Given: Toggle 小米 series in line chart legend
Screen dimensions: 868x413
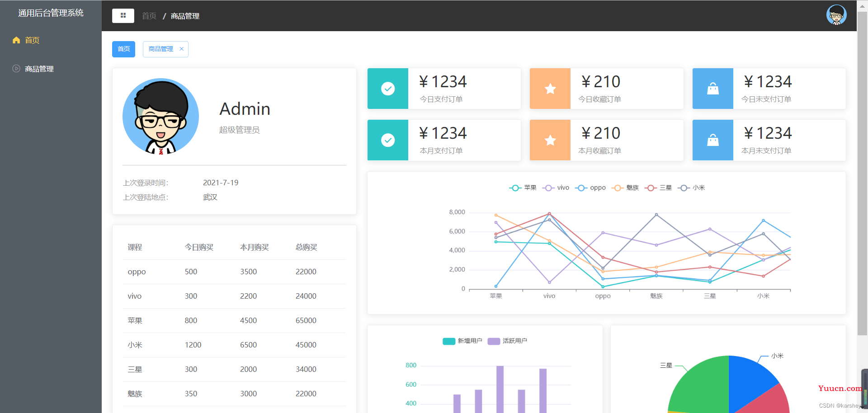Looking at the screenshot, I should tap(691, 188).
